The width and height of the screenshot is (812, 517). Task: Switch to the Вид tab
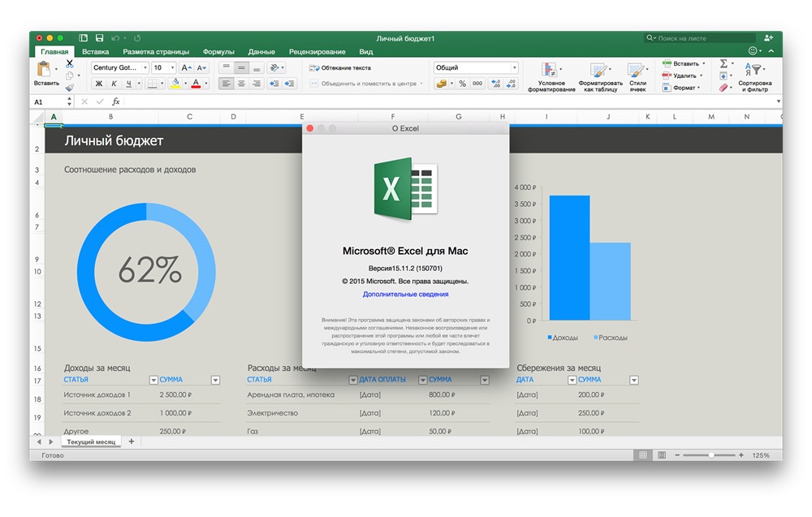pos(366,52)
